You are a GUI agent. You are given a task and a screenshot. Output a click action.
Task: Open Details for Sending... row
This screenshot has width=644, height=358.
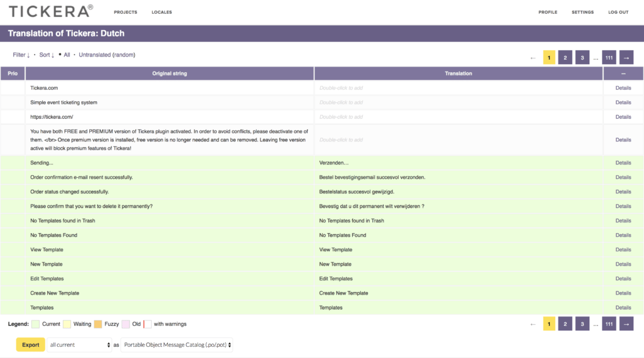623,163
